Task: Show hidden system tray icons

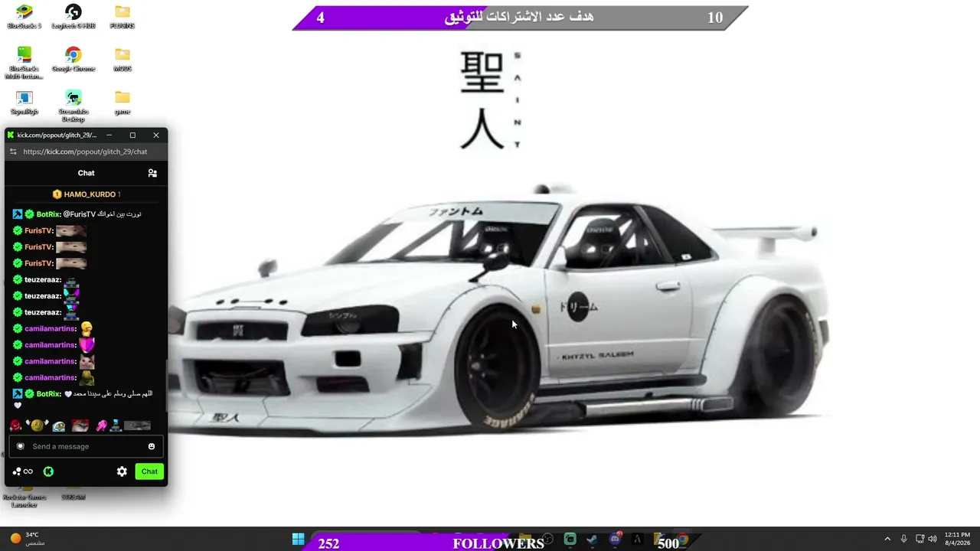Action: coord(887,539)
